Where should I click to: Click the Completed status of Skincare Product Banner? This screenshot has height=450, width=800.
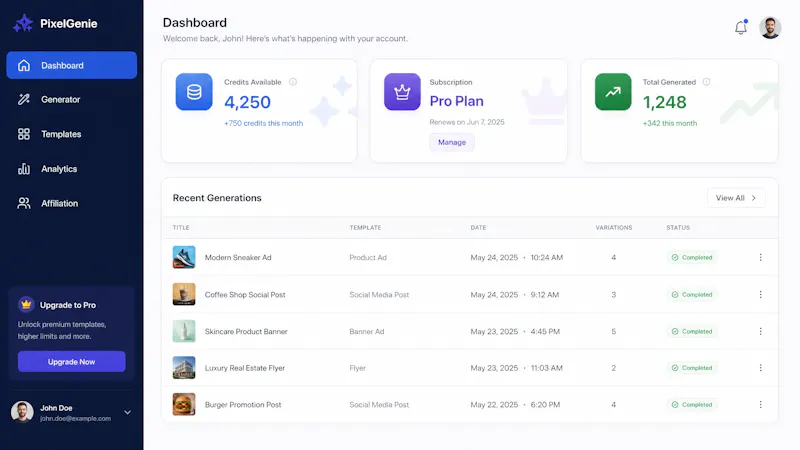(692, 332)
